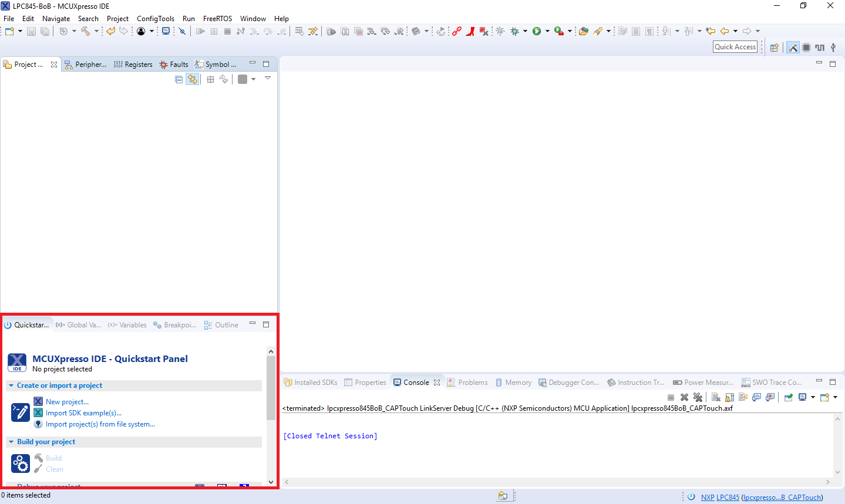
Task: Toggle Link with Editor in Project Explorer
Action: click(x=192, y=79)
